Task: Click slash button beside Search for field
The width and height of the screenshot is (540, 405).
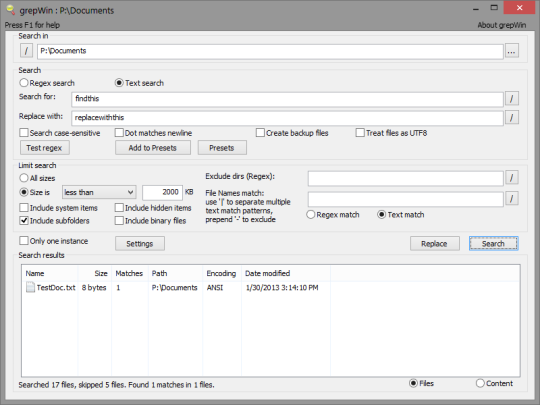Action: [x=512, y=99]
